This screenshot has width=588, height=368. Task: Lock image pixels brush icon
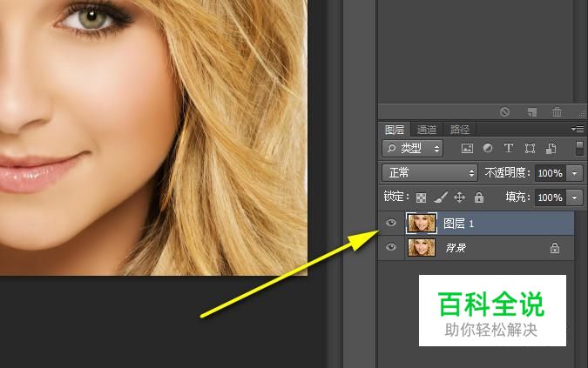pyautogui.click(x=441, y=197)
